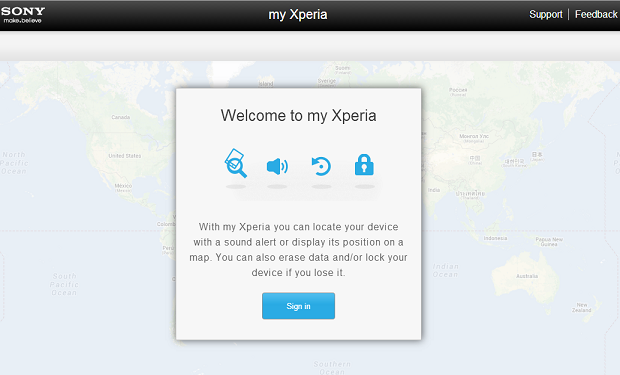Click the Sony make.believe logo

(x=23, y=15)
